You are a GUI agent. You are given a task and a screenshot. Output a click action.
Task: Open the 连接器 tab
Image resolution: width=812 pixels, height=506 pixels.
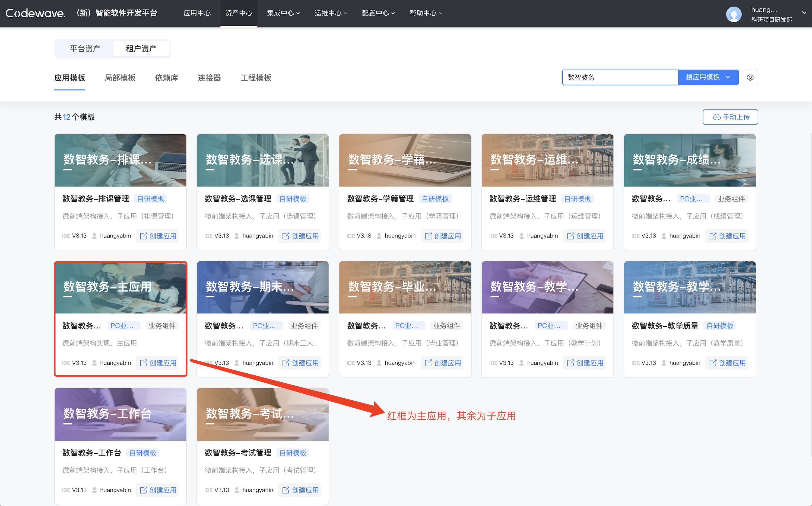click(x=209, y=78)
